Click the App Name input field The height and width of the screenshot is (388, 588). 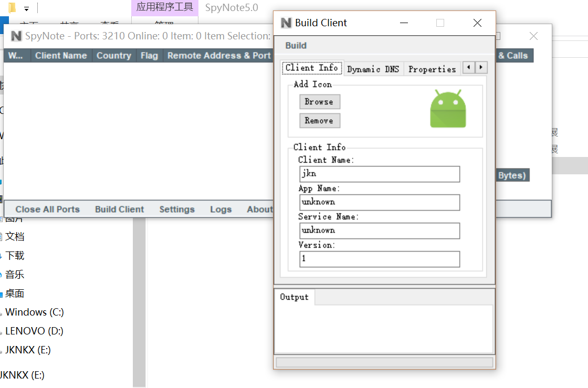coord(380,203)
